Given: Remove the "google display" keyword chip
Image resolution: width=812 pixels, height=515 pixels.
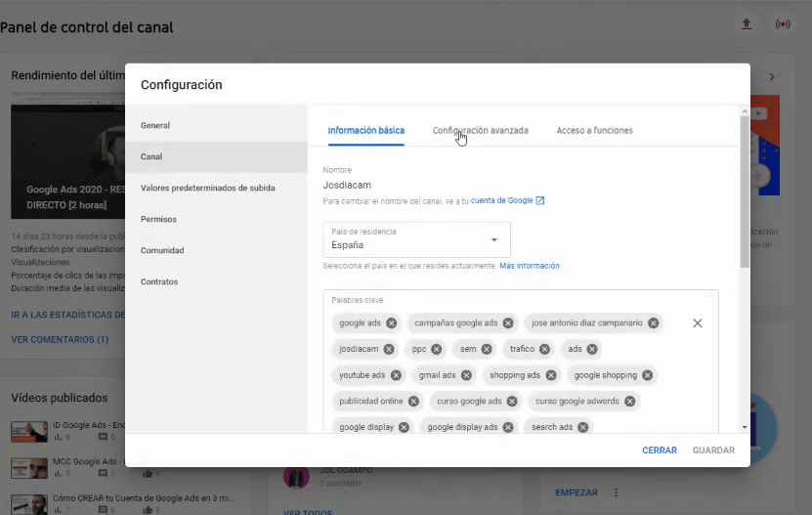Looking at the screenshot, I should (x=404, y=427).
